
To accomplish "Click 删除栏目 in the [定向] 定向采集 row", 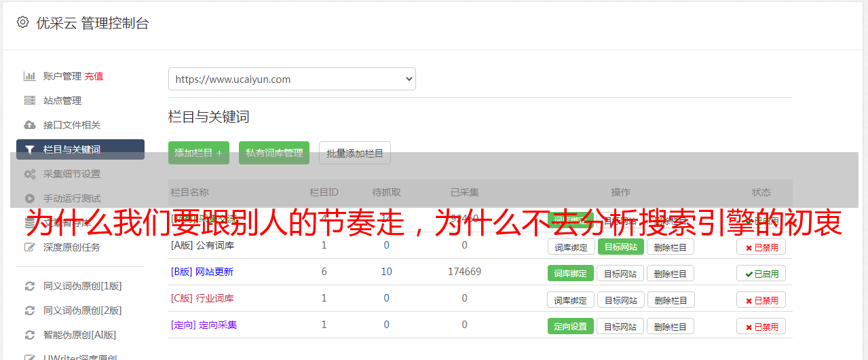I will coord(670,326).
